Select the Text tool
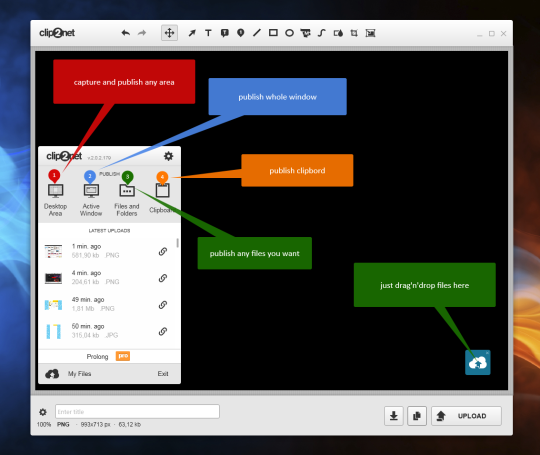The width and height of the screenshot is (540, 455). (x=208, y=33)
